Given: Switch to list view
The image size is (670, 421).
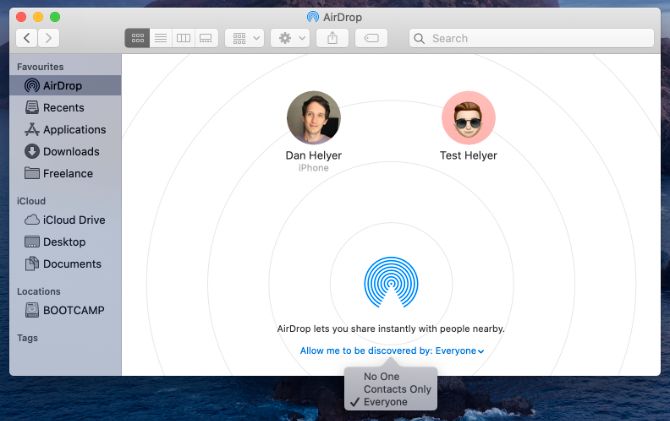Looking at the screenshot, I should coord(160,38).
